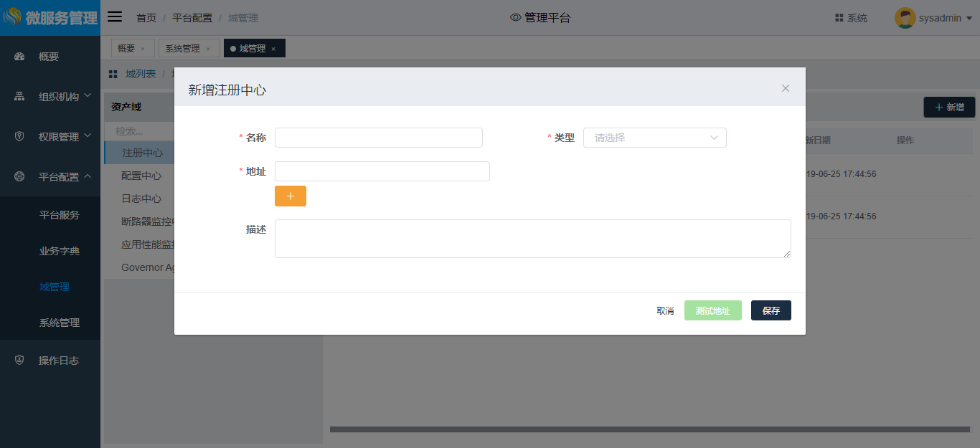Close the 新增注册中心 dialog with X icon
Image resolution: width=980 pixels, height=448 pixels.
[x=786, y=88]
